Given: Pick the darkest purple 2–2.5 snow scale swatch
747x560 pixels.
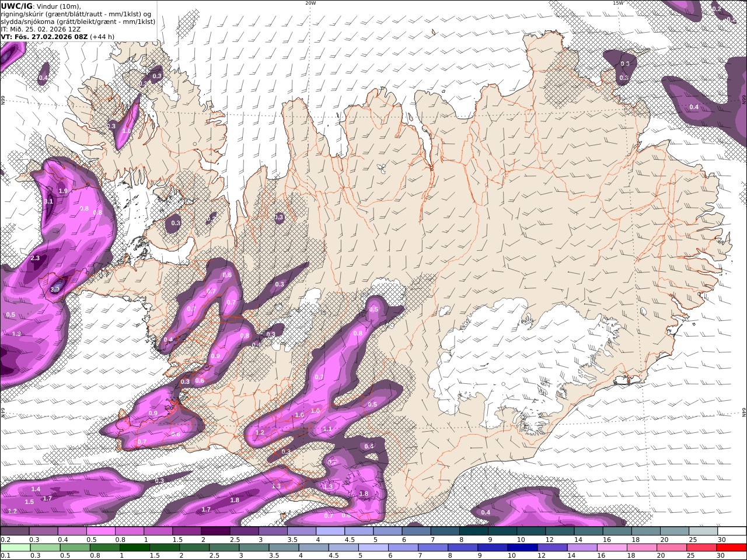Looking at the screenshot, I should coord(215,531).
